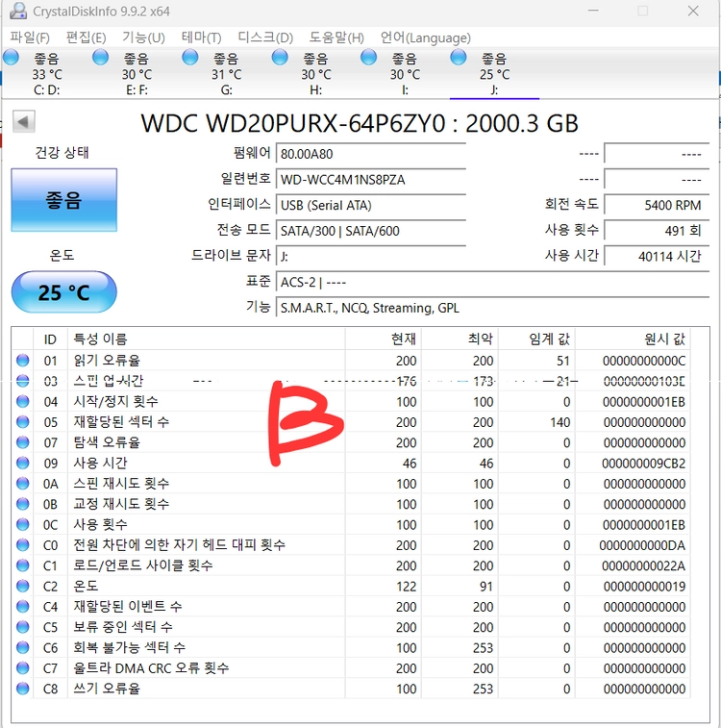This screenshot has height=728, width=721.
Task: Click the rotation rate value 5400 RPM
Action: (x=657, y=205)
